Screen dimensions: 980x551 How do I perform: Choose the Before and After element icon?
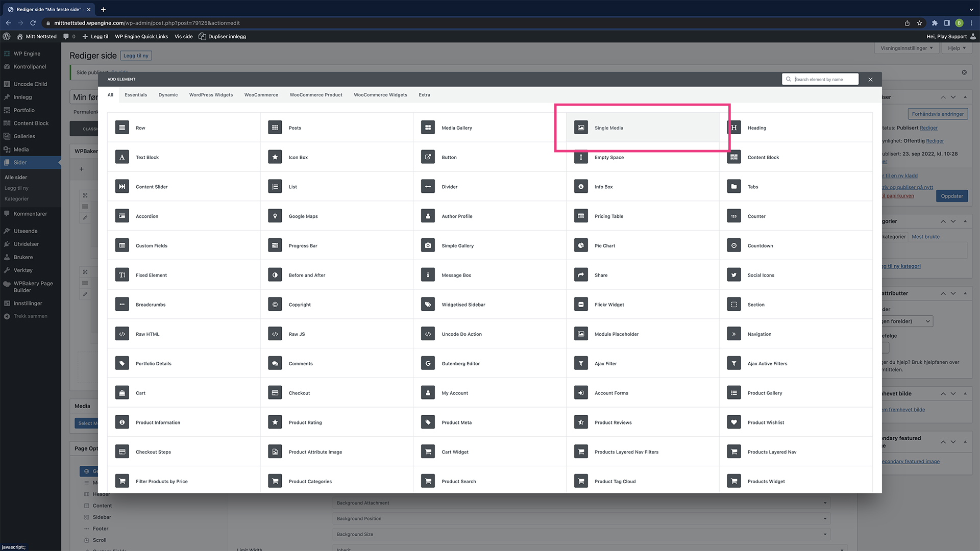(x=275, y=275)
